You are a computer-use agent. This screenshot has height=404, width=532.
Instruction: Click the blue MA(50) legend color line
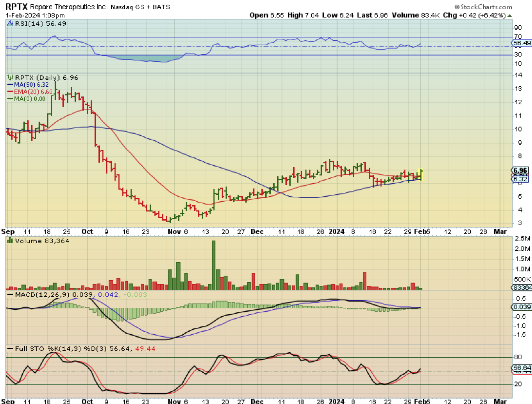[10, 85]
